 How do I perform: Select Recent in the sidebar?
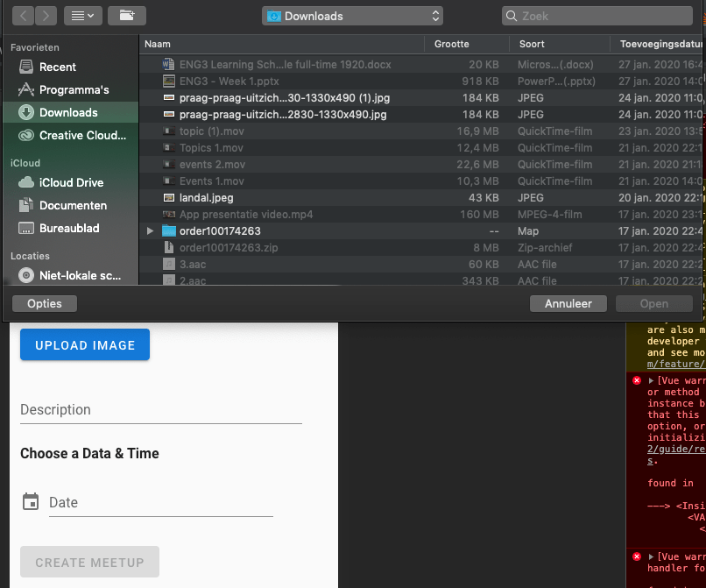pyautogui.click(x=58, y=67)
